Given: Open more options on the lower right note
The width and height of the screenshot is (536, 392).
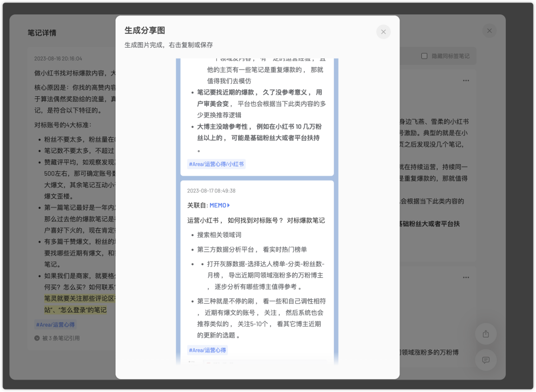Looking at the screenshot, I should (x=466, y=277).
